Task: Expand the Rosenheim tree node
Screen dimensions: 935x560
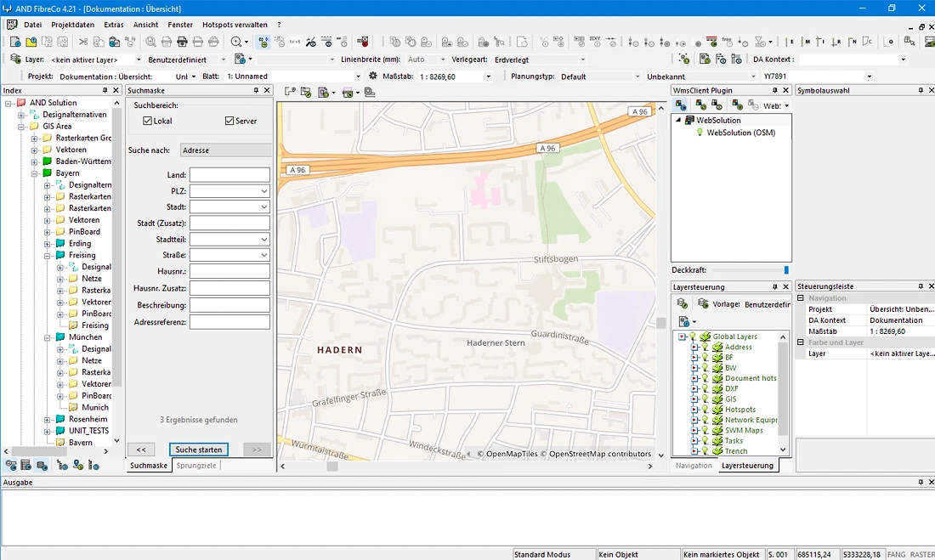Action: [47, 419]
